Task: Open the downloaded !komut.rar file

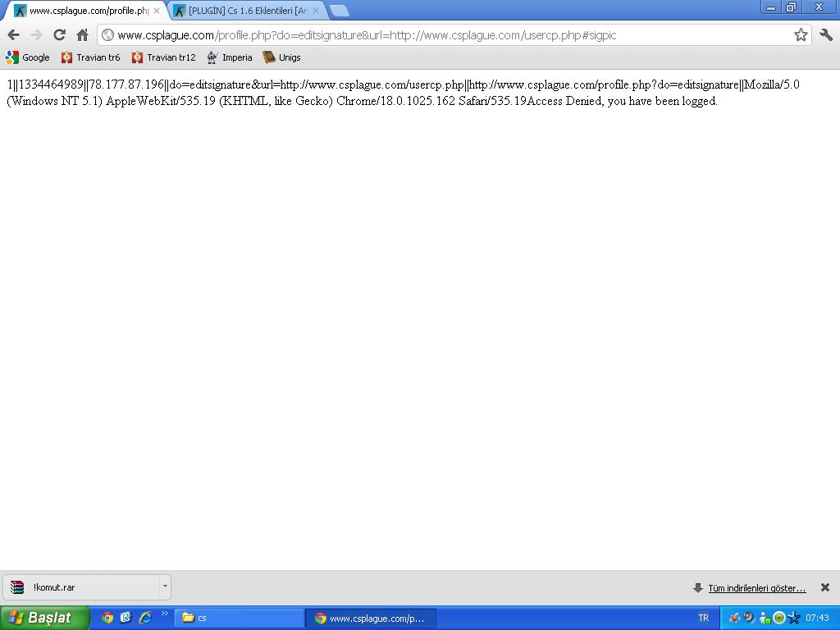Action: (x=82, y=587)
